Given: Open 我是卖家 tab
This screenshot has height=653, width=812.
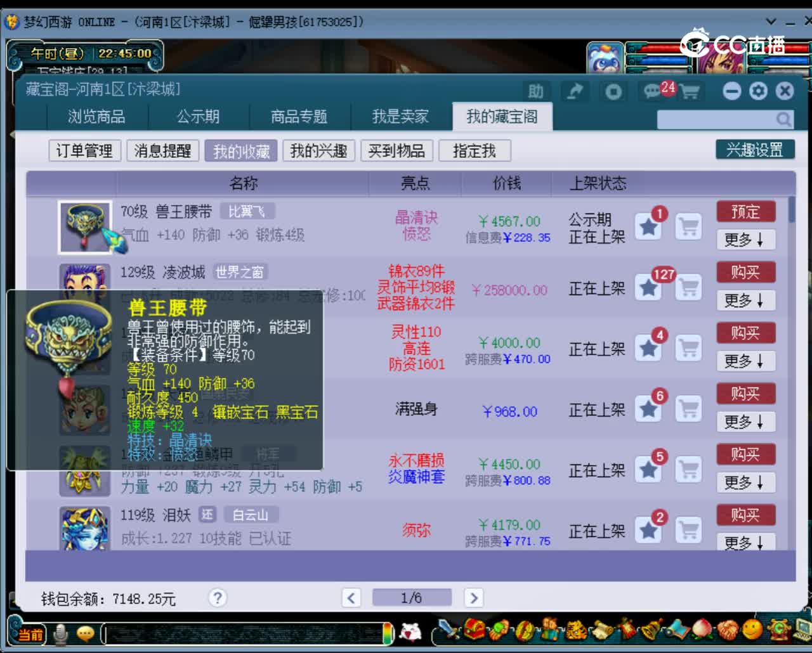Looking at the screenshot, I should pos(400,117).
